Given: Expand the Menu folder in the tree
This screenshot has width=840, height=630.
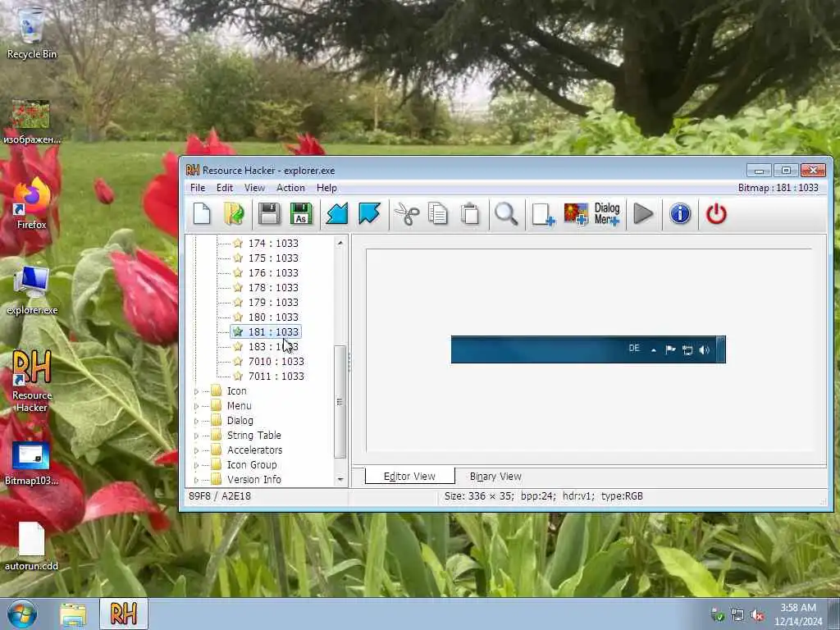Looking at the screenshot, I should (196, 407).
